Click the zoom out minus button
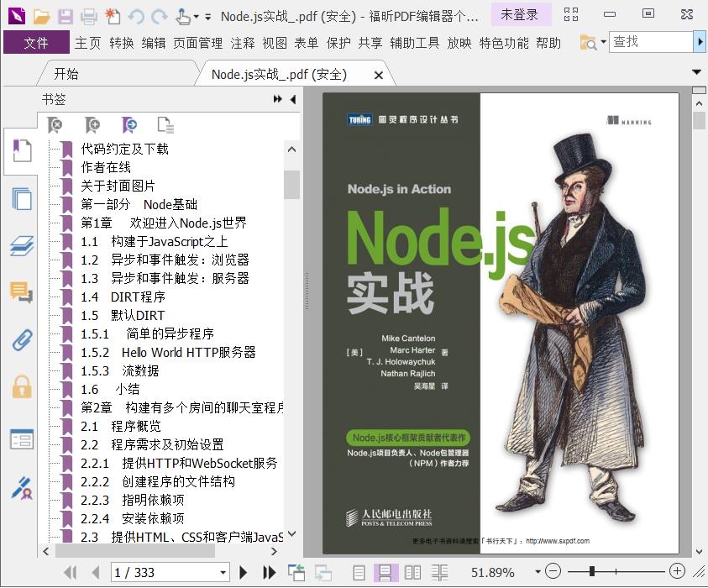708x588 pixels. click(x=553, y=571)
